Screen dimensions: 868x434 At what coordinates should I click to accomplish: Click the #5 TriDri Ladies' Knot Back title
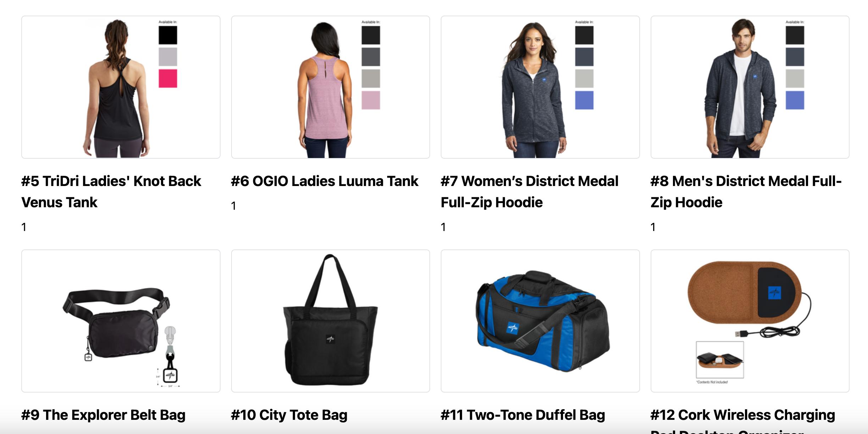[111, 192]
